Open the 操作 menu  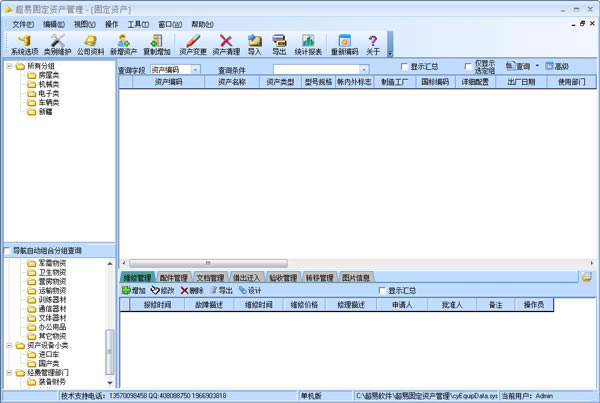point(112,24)
